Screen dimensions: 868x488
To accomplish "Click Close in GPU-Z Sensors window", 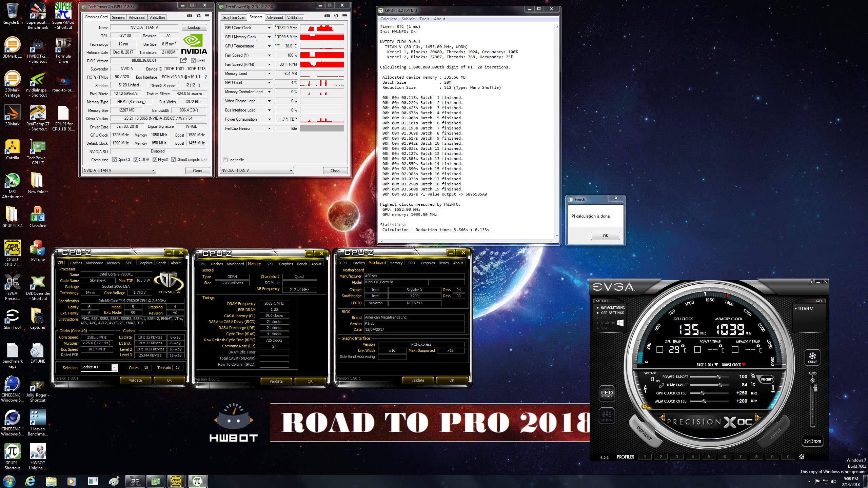I will tap(335, 171).
